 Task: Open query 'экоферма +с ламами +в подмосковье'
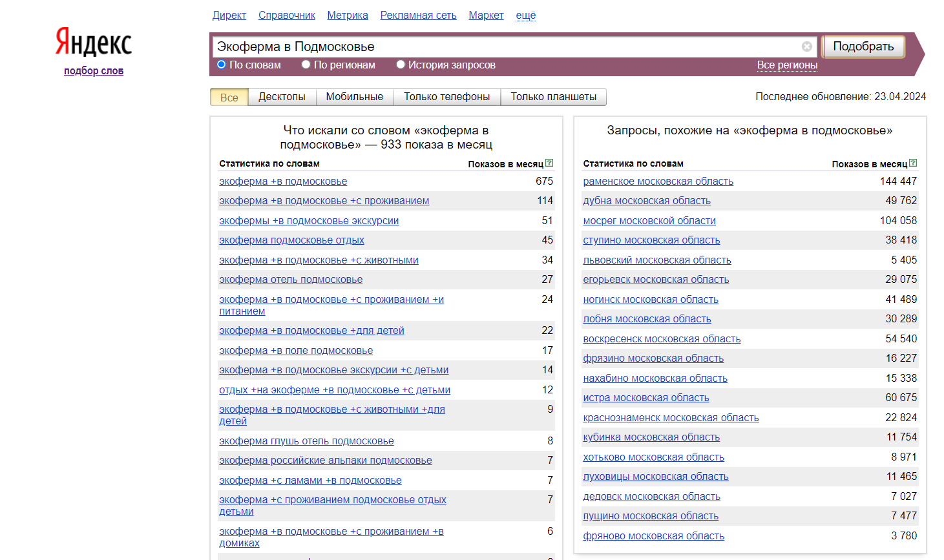pos(310,481)
